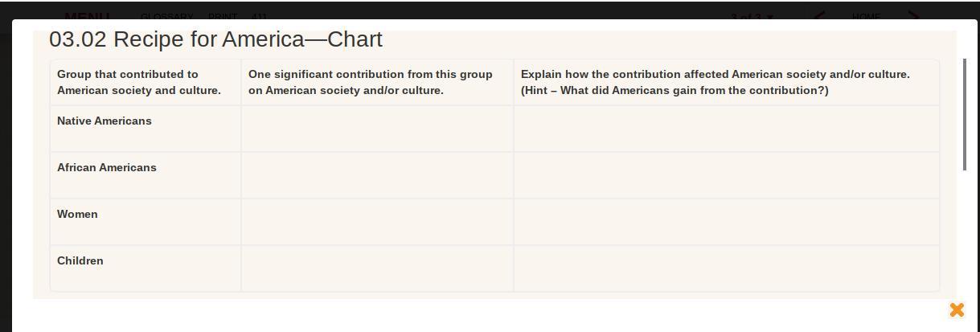Screen dimensions: 980x332
Task: Click the Women explanation cell
Action: pos(727,222)
